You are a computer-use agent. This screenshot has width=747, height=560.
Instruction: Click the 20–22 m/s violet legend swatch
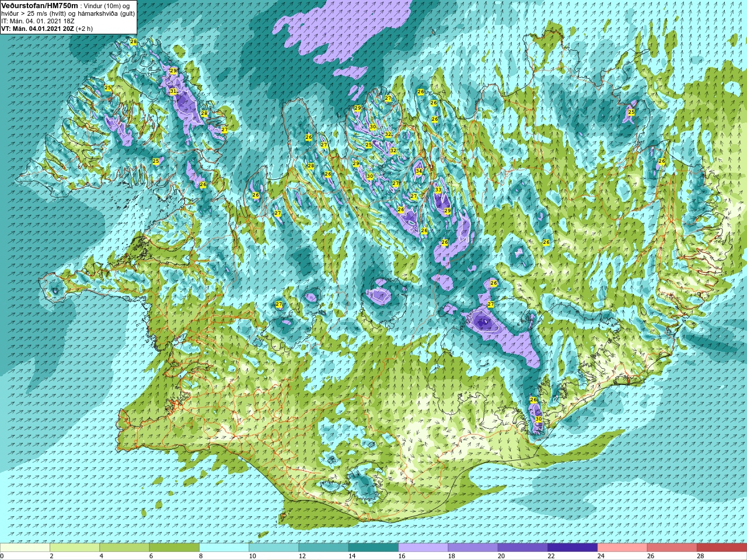tap(523, 548)
